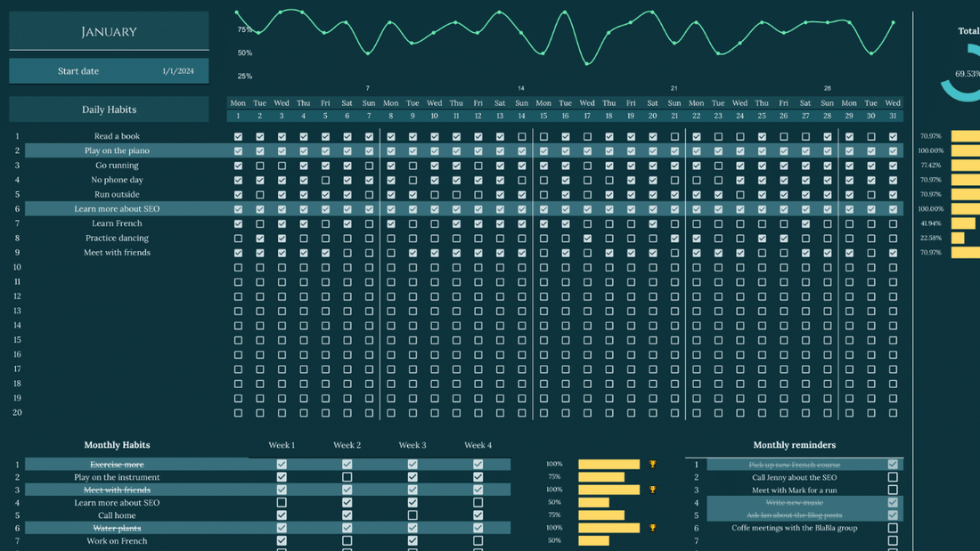Click the 50% bar for Work on French
This screenshot has height=551, width=980.
point(595,540)
